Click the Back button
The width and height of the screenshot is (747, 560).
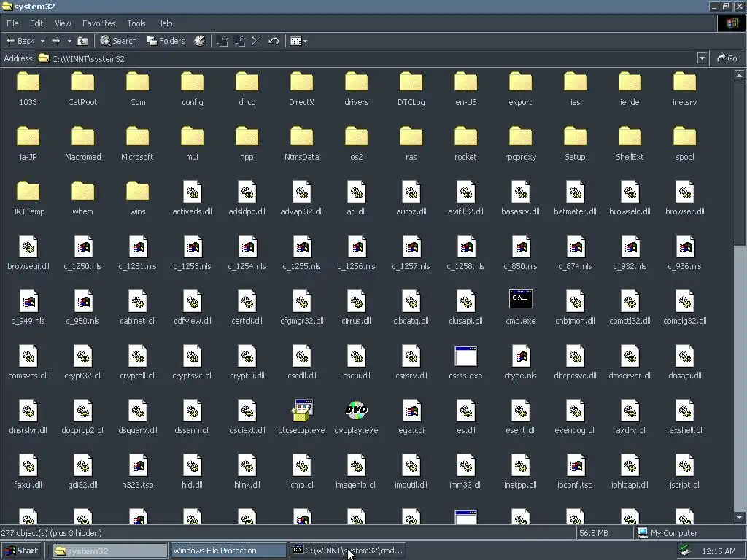pos(20,41)
